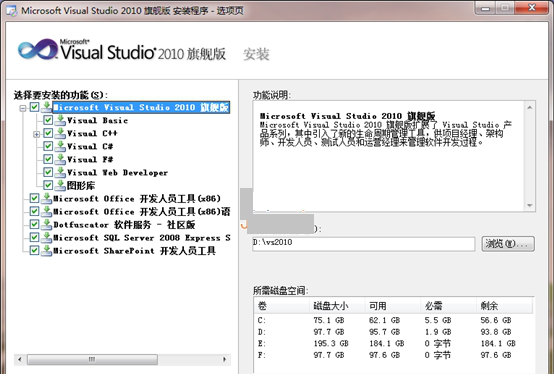Click feature tree scrollbar left arrow
554x388 pixels.
(20, 359)
